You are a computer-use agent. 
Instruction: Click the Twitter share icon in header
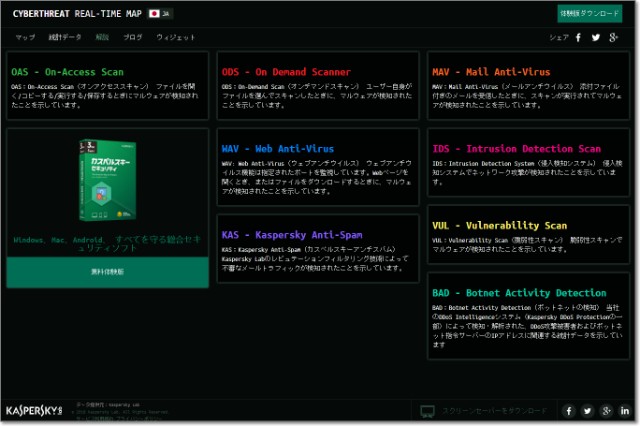click(595, 37)
